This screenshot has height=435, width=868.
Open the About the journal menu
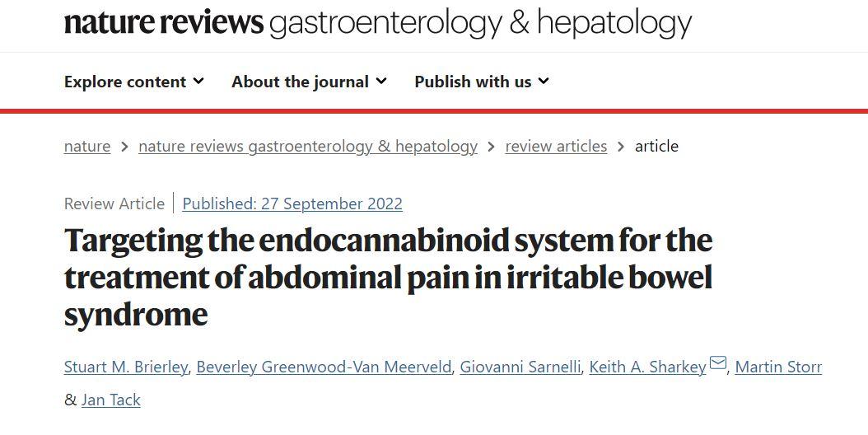[x=301, y=82]
